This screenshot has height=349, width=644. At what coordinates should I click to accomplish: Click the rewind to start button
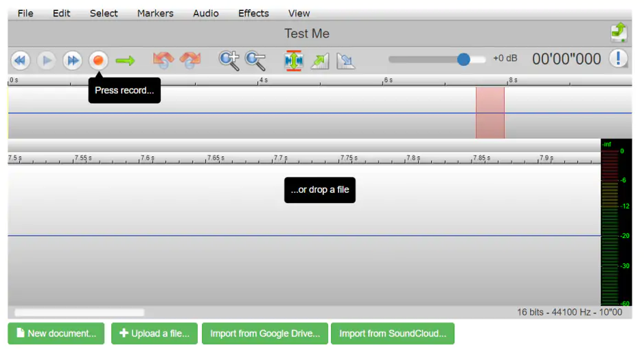(x=20, y=60)
